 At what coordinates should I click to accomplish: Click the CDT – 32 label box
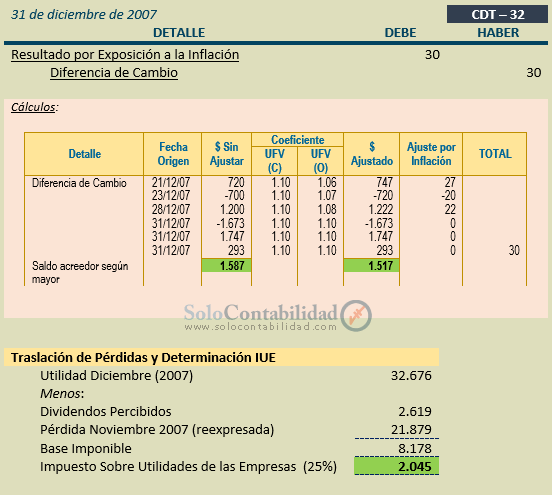click(x=497, y=14)
